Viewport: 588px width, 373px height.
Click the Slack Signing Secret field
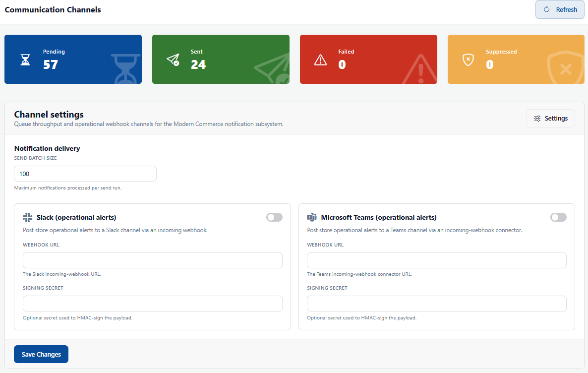pos(153,304)
